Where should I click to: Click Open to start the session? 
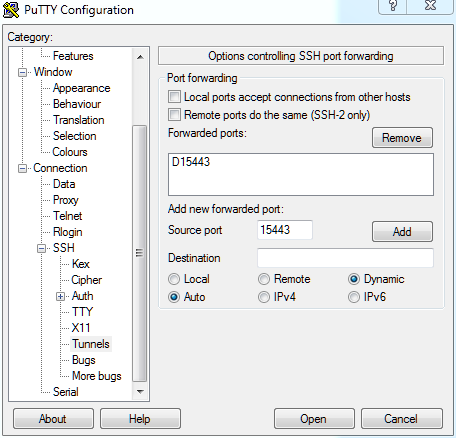click(x=314, y=419)
